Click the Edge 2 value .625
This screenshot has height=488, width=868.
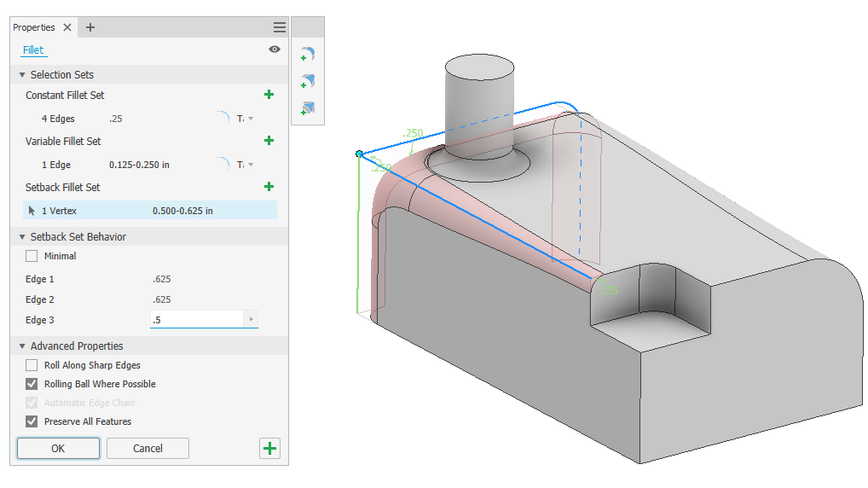(162, 299)
